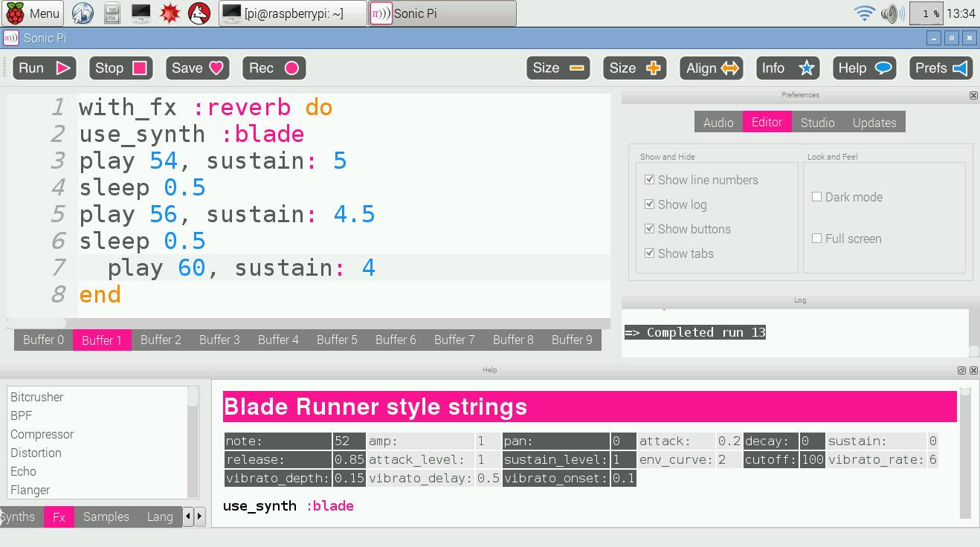
Task: Launch Mathematica red spiky icon
Action: (170, 13)
